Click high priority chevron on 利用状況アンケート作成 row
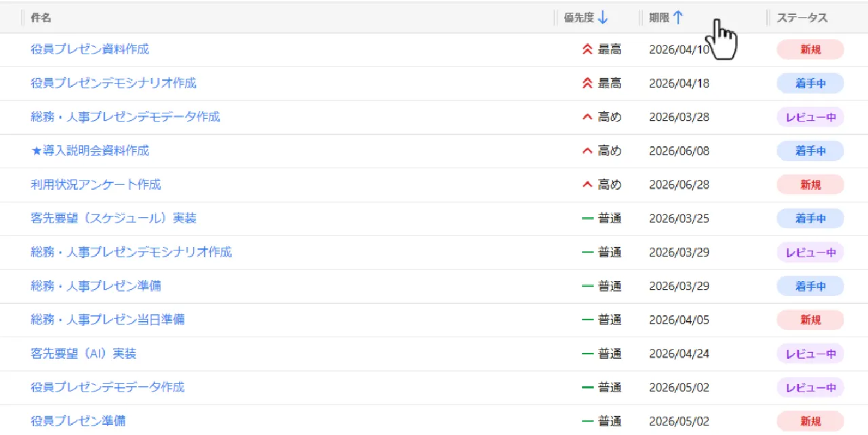The height and width of the screenshot is (435, 868). pos(587,185)
